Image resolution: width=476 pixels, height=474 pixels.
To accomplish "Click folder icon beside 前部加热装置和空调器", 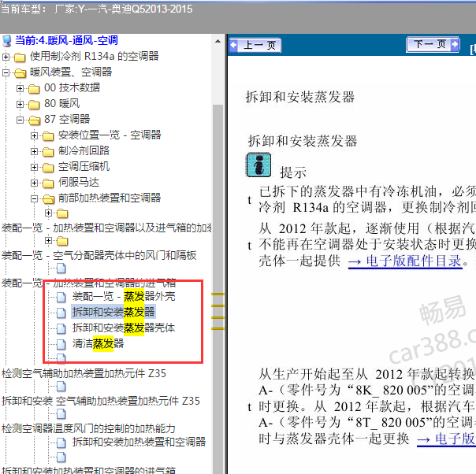I will point(49,199).
